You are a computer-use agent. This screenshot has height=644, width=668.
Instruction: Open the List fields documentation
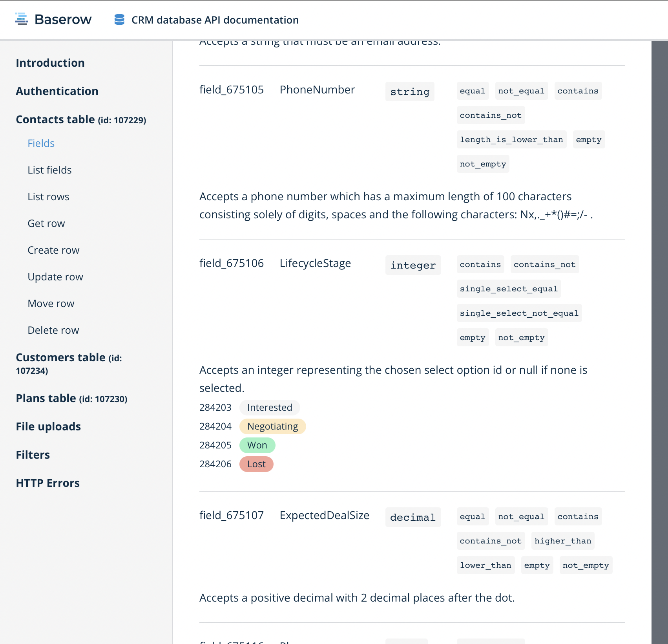tap(49, 170)
